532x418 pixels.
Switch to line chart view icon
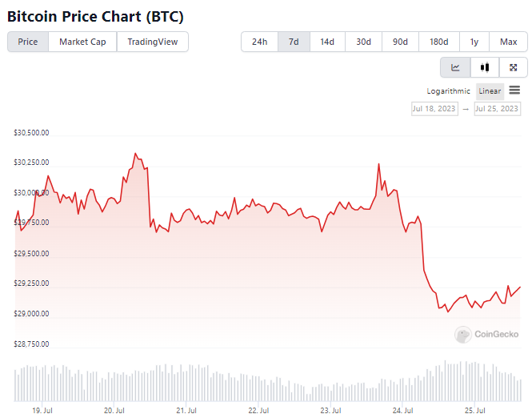[455, 67]
